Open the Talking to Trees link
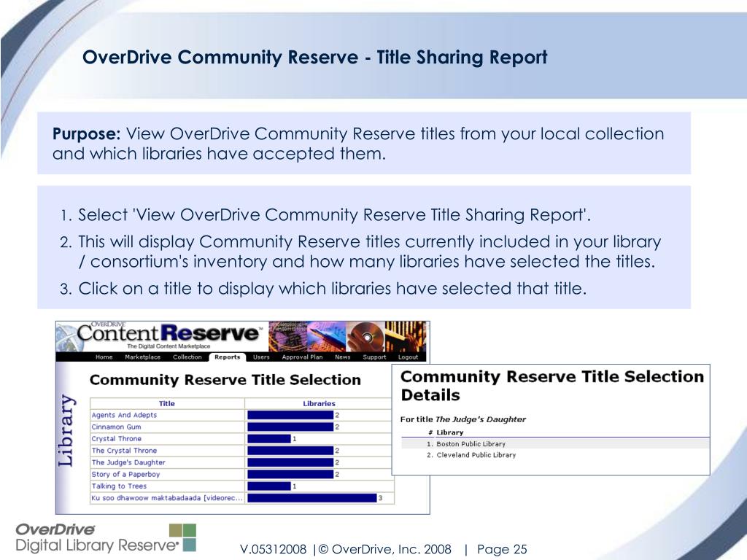This screenshot has width=747, height=560. click(x=119, y=486)
